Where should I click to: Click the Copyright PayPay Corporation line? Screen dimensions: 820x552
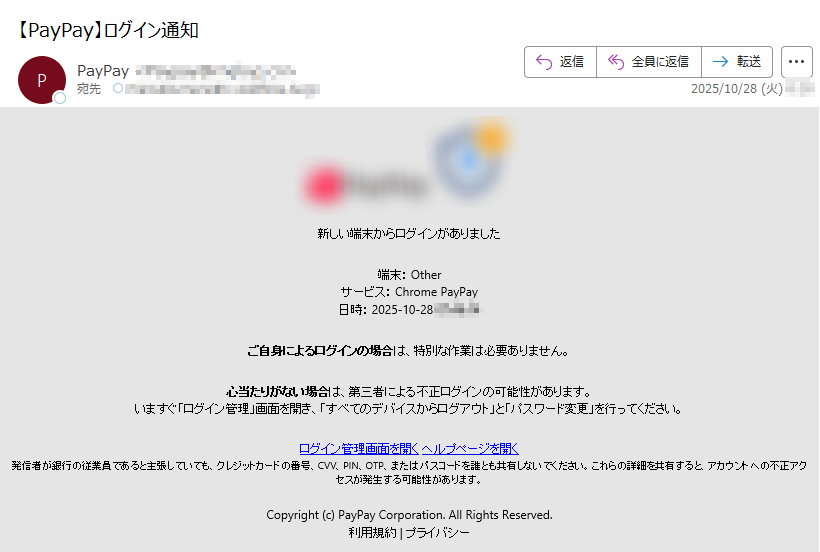(x=409, y=515)
